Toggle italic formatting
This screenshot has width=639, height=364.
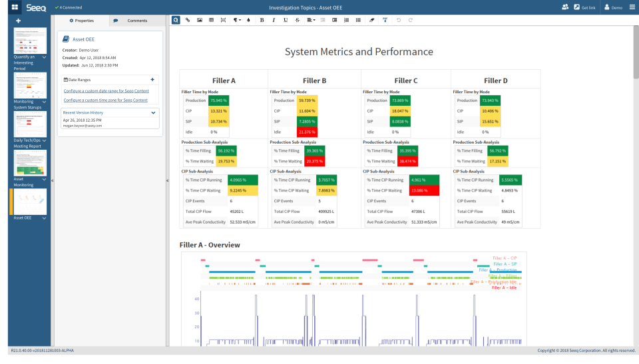pos(274,20)
